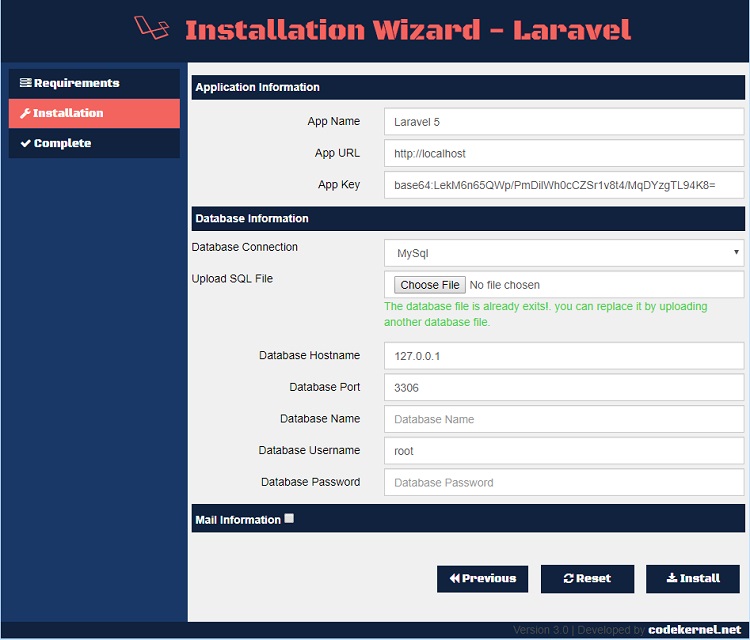Click the Installation Wizard - Laravel title

point(408,30)
